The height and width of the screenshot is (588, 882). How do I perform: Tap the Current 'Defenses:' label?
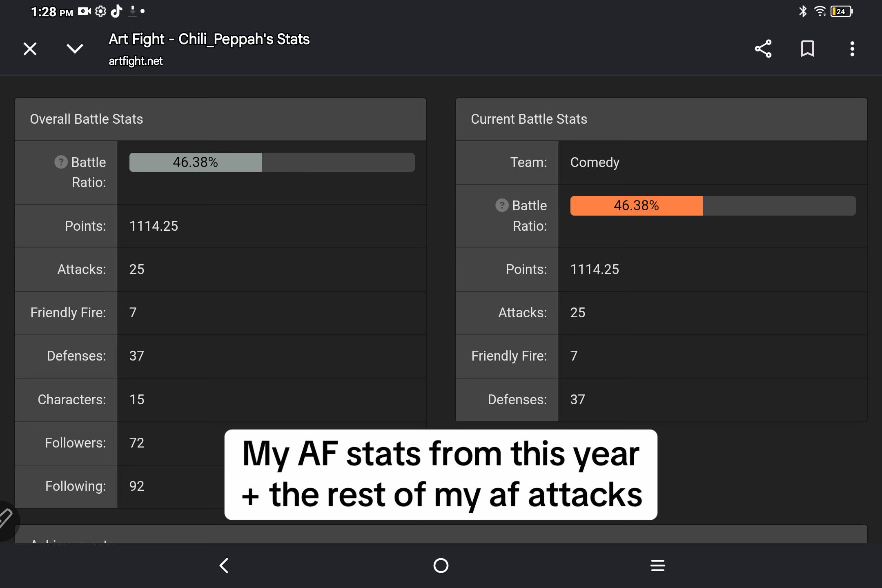(x=517, y=399)
